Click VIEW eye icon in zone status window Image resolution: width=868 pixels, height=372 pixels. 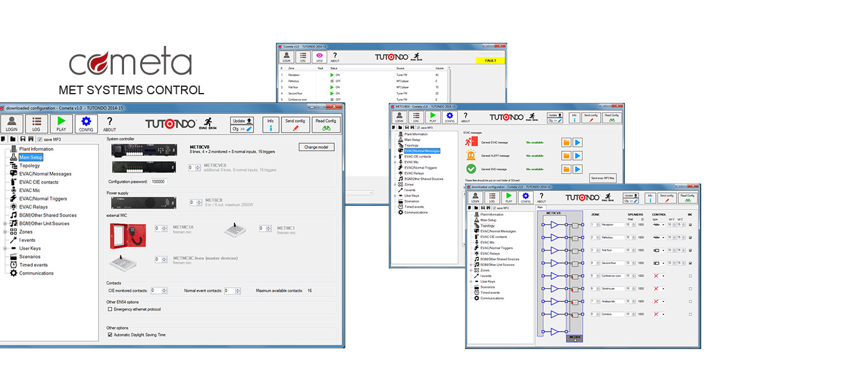[x=320, y=56]
